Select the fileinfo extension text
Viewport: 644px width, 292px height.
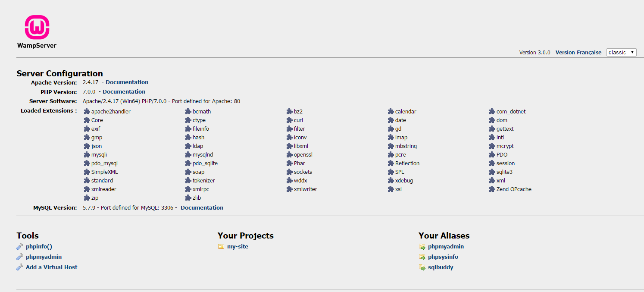(201, 129)
